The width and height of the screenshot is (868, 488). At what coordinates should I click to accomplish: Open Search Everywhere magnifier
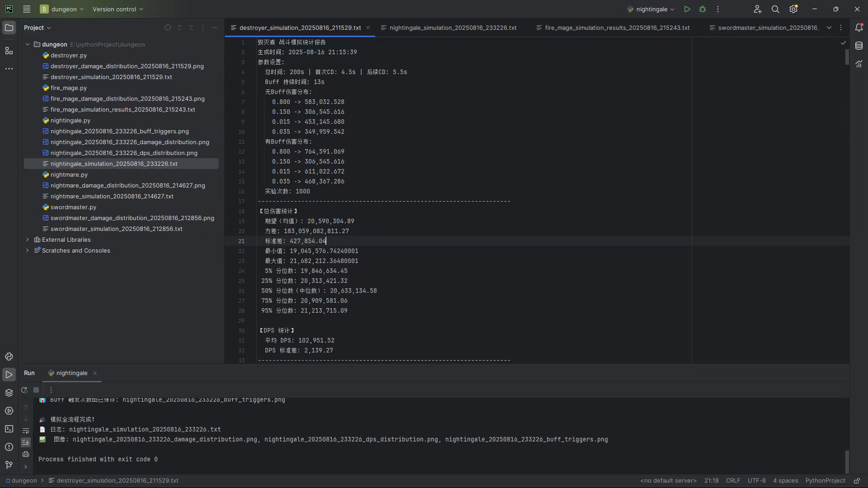pos(775,9)
